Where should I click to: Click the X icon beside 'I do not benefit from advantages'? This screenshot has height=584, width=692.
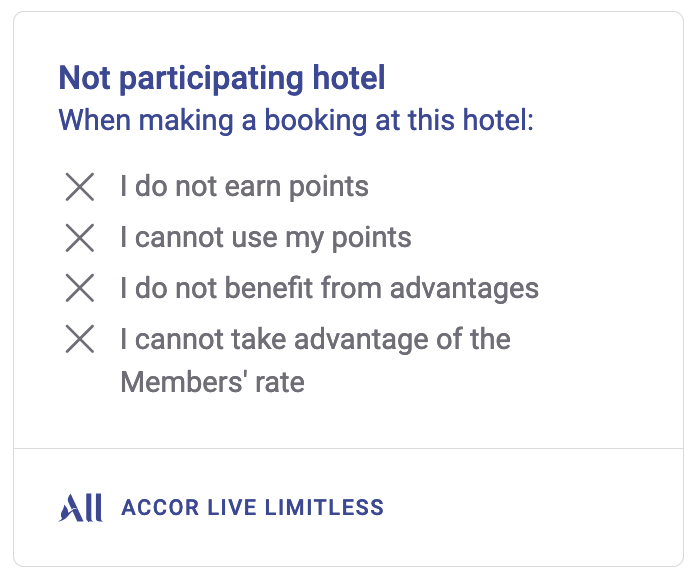80,288
